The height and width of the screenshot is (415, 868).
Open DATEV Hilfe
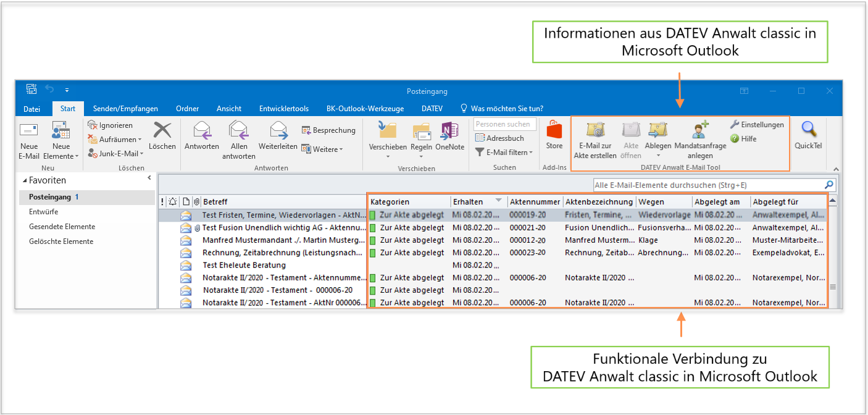[743, 139]
